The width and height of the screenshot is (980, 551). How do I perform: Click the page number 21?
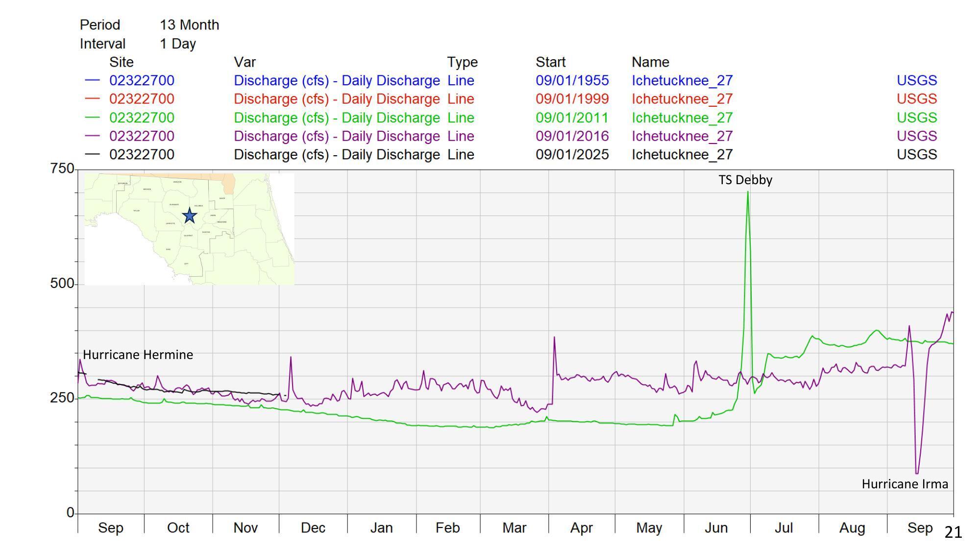click(953, 532)
